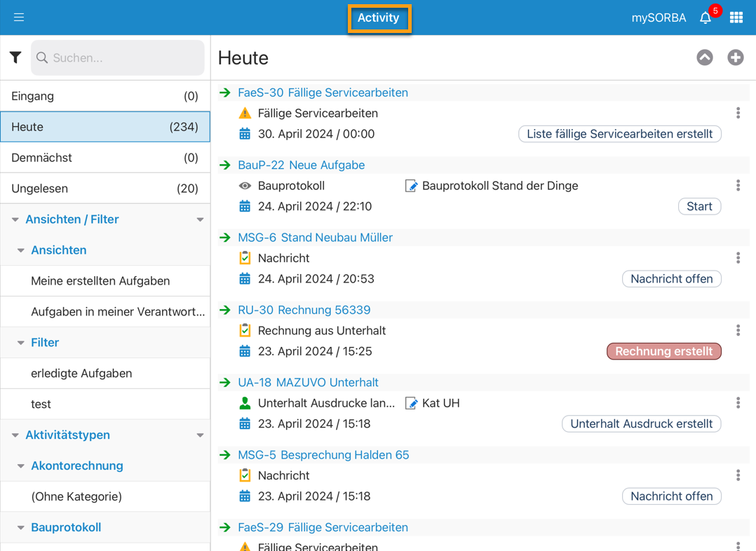
Task: Select Meine erstellten Aufgaben view
Action: (100, 281)
